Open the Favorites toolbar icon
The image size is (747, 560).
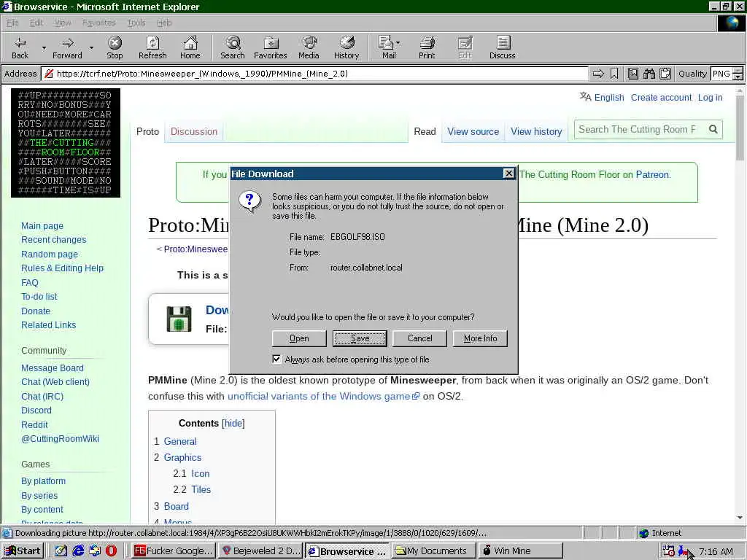[270, 47]
